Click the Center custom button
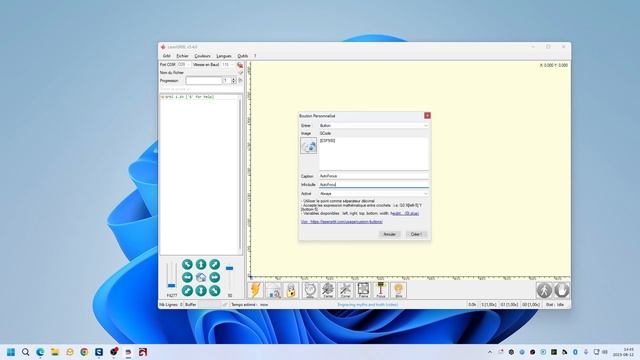Image resolution: width=640 pixels, height=360 pixels. (328, 290)
